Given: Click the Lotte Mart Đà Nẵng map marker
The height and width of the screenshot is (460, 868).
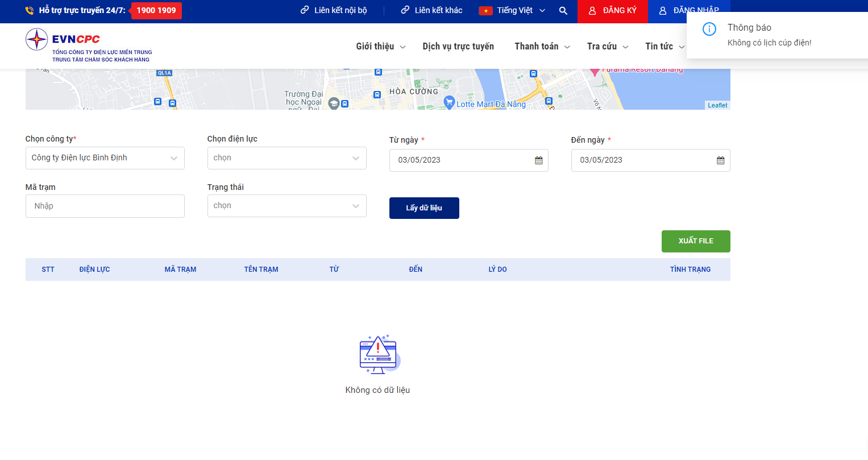Looking at the screenshot, I should click(x=449, y=102).
